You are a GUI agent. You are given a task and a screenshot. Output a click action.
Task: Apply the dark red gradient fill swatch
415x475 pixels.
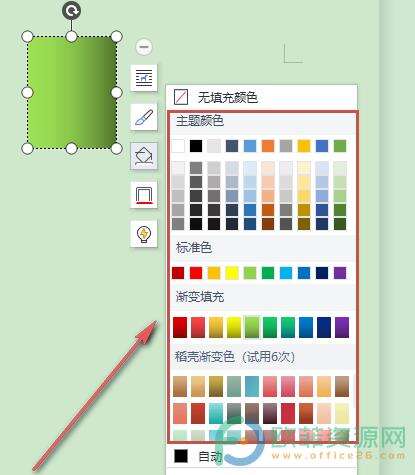pyautogui.click(x=180, y=327)
